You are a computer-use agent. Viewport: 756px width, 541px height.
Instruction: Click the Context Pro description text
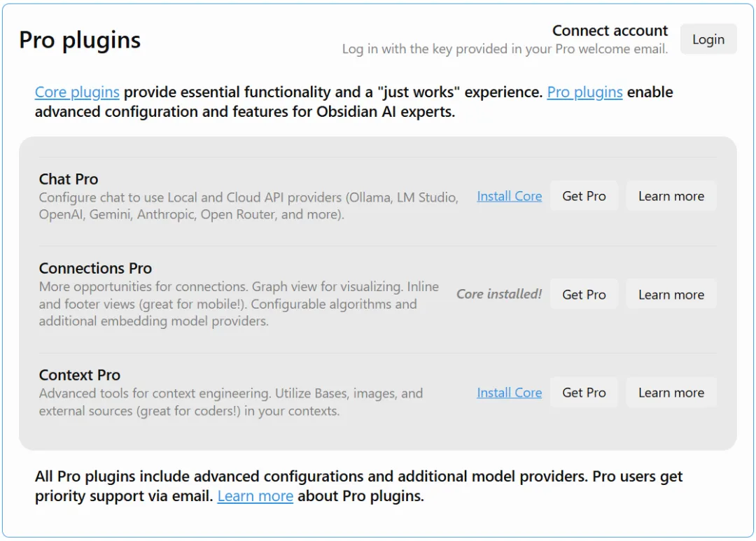230,402
